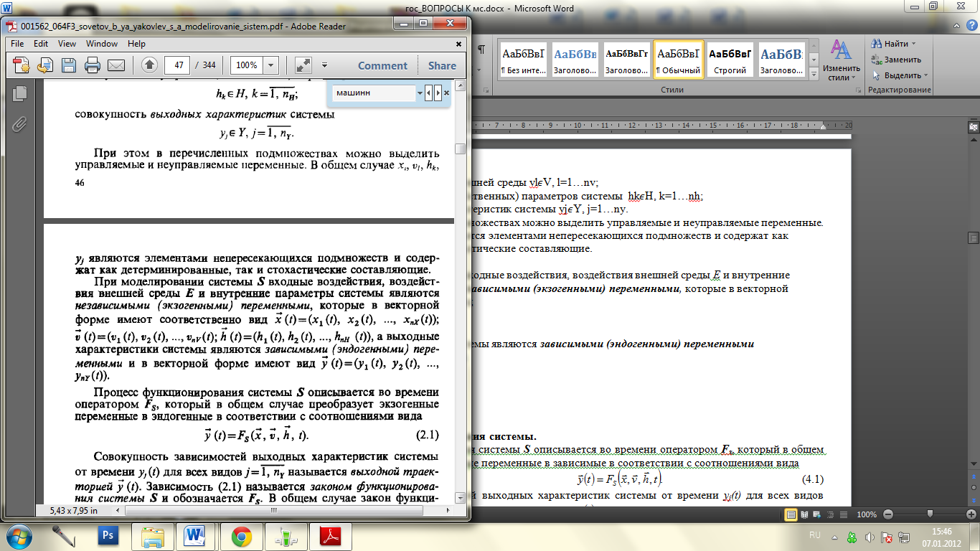
Task: Open the Comment pane in Adobe Reader
Action: pyautogui.click(x=382, y=65)
